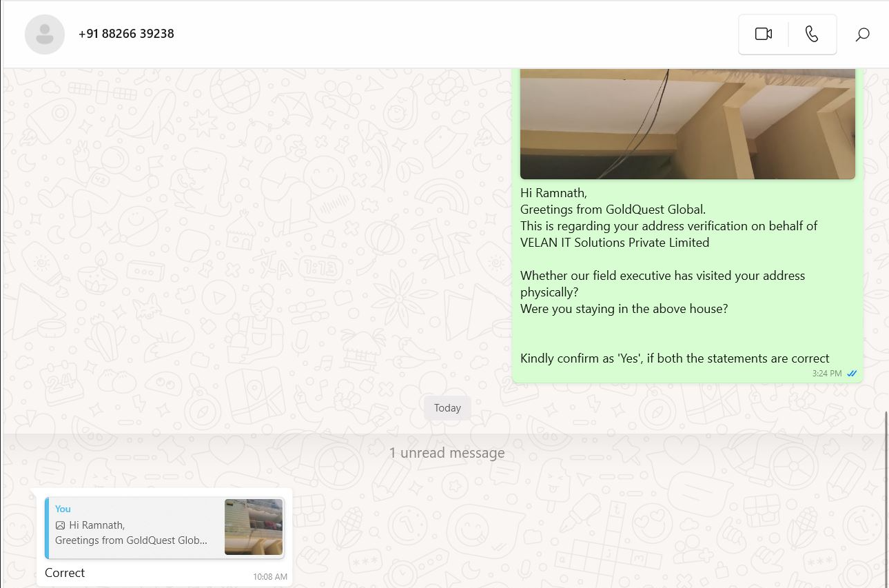This screenshot has width=889, height=588.
Task: Click the 10:08 AM timestamp
Action: [270, 577]
